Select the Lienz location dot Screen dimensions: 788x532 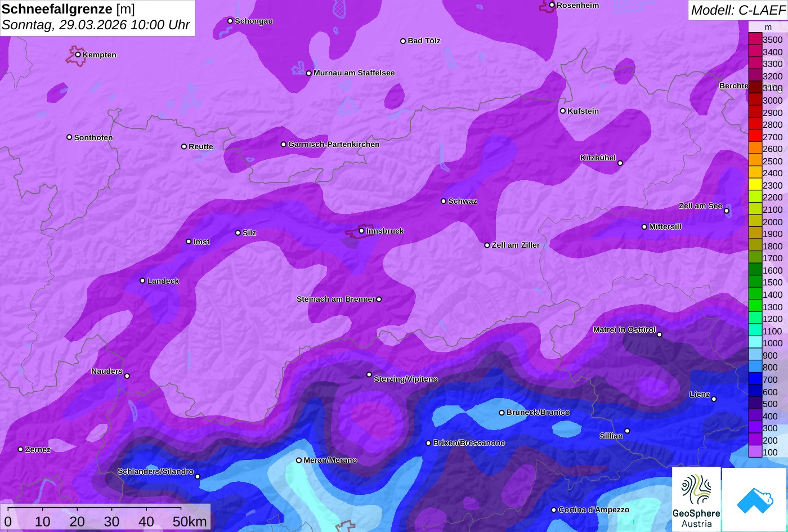pos(714,399)
